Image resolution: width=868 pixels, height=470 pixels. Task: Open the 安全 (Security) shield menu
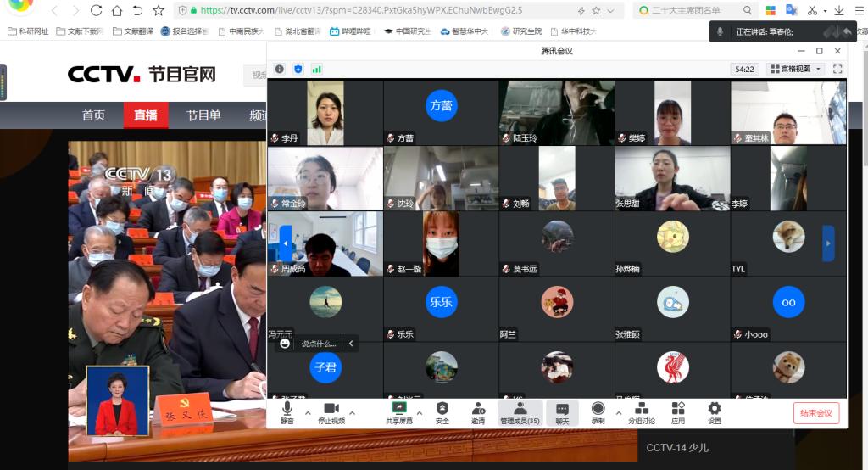click(442, 412)
